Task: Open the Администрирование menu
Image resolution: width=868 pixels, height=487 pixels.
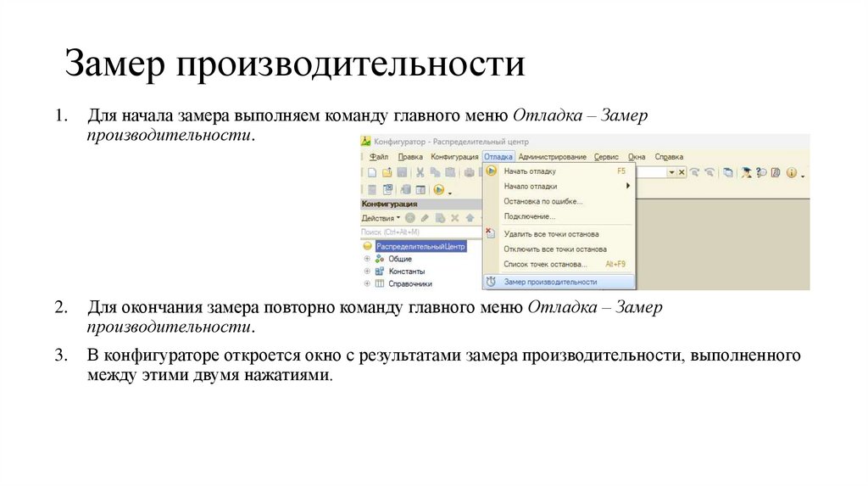Action: pyautogui.click(x=553, y=157)
